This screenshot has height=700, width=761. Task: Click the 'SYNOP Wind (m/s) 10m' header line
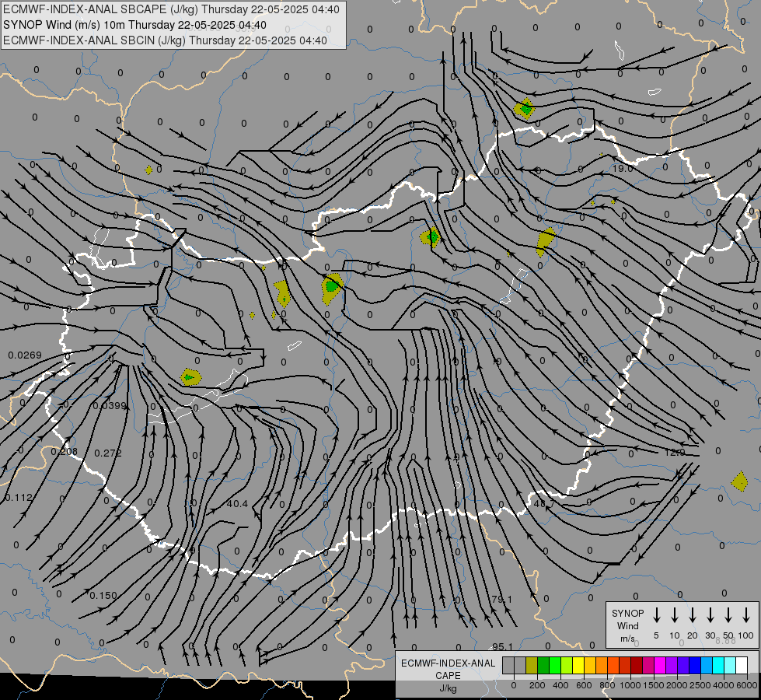[x=134, y=25]
